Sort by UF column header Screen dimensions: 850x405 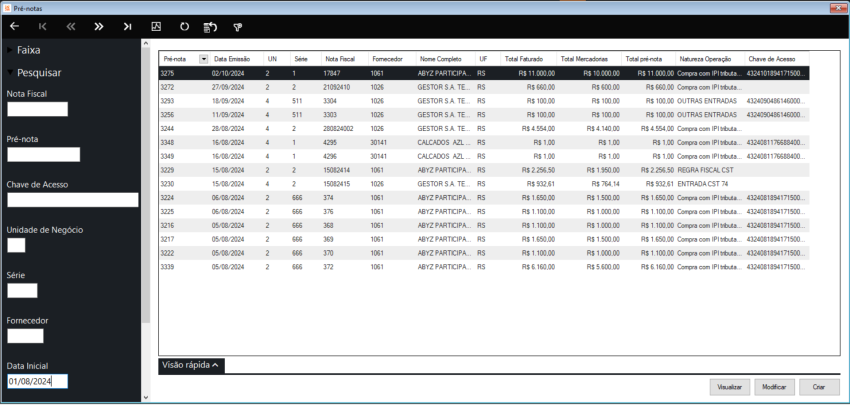click(x=488, y=59)
